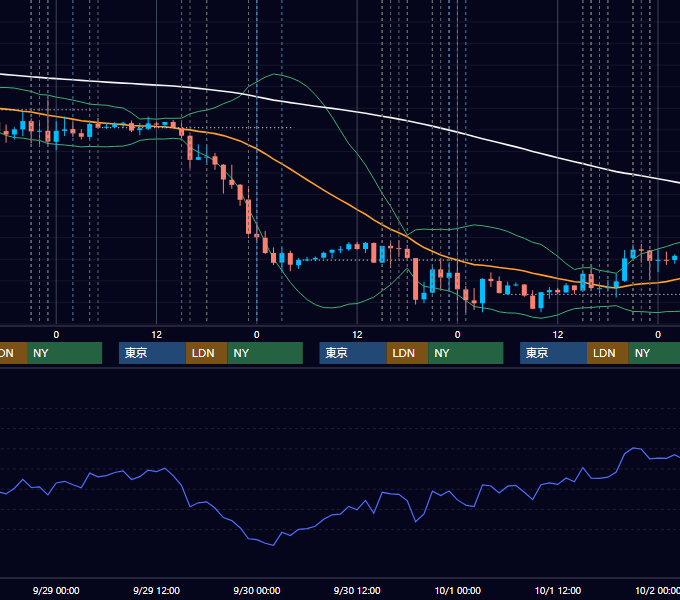Click the NY session block spanning 10/1 00:00

click(466, 353)
